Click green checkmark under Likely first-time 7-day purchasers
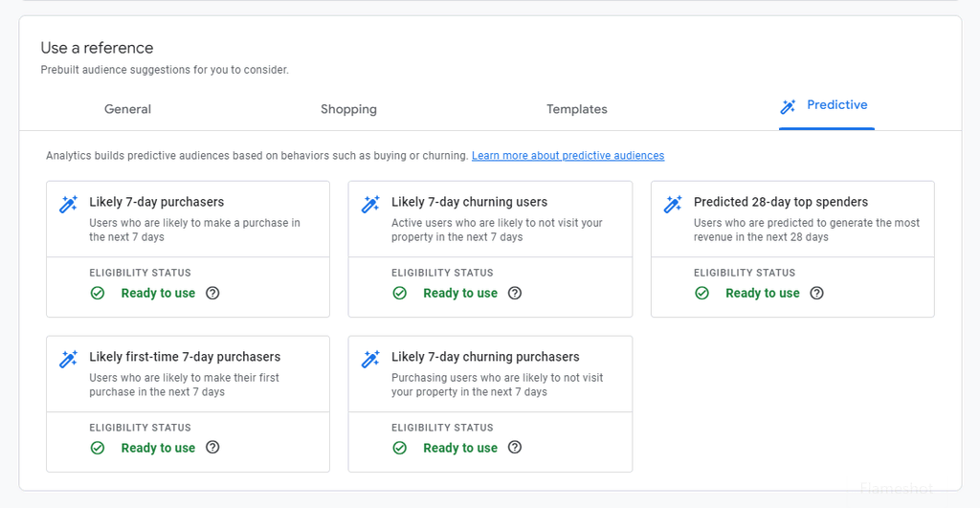Image resolution: width=980 pixels, height=508 pixels. 98,448
